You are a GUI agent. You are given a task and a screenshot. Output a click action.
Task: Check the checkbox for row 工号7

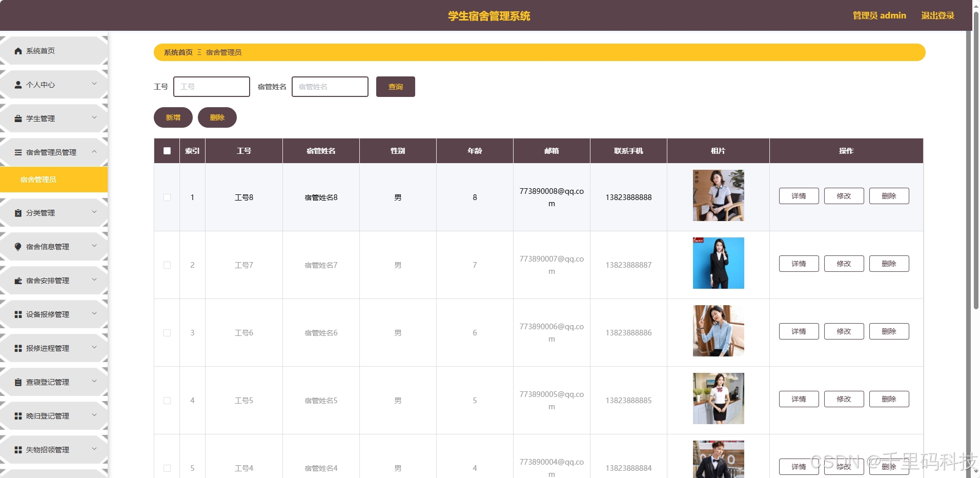click(x=167, y=265)
